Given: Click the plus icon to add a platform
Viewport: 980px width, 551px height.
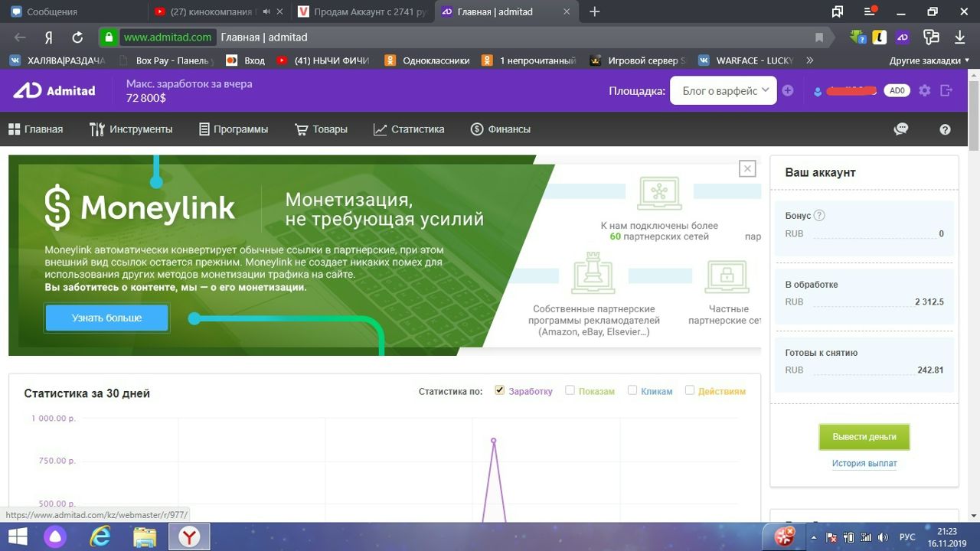Looking at the screenshot, I should click(x=788, y=90).
